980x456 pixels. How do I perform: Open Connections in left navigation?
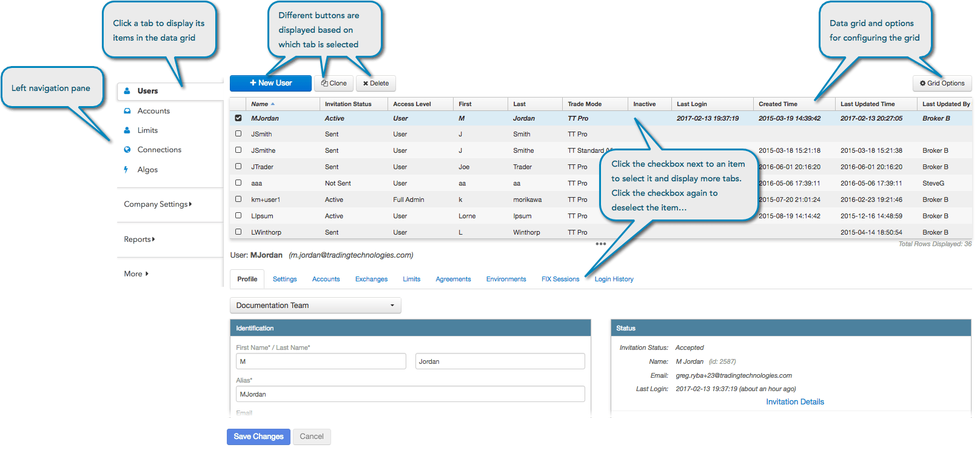(x=159, y=150)
